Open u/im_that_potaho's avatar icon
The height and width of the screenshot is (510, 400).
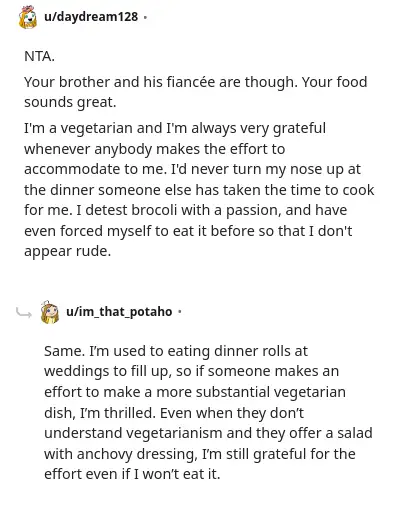[50, 312]
